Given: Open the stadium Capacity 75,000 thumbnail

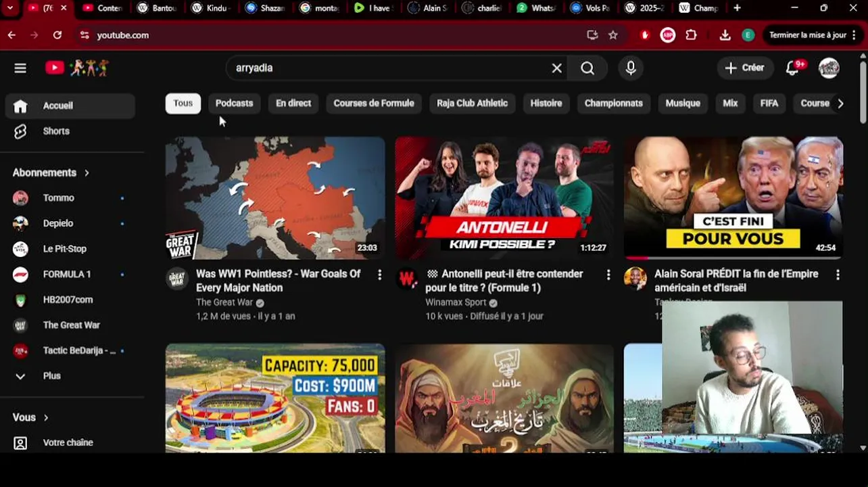Looking at the screenshot, I should coord(275,398).
